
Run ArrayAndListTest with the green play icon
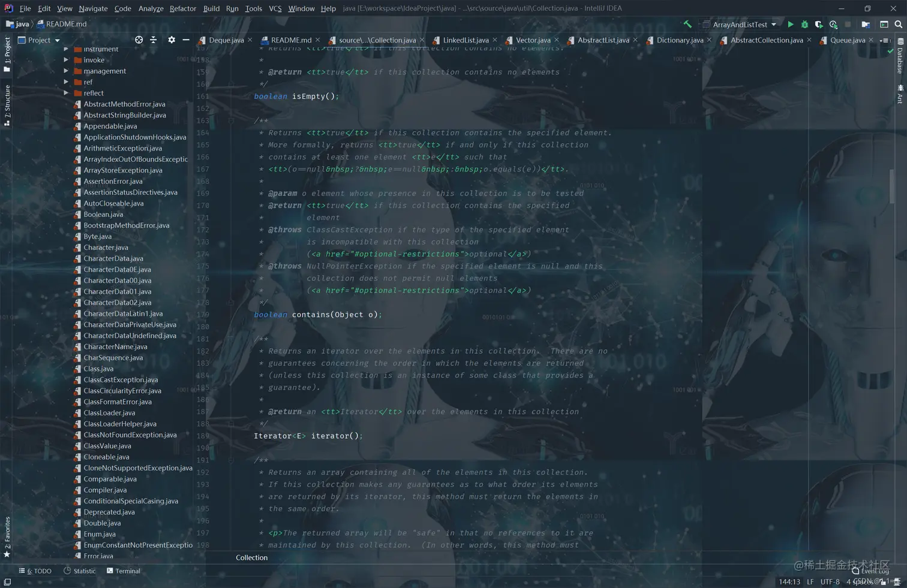(791, 24)
